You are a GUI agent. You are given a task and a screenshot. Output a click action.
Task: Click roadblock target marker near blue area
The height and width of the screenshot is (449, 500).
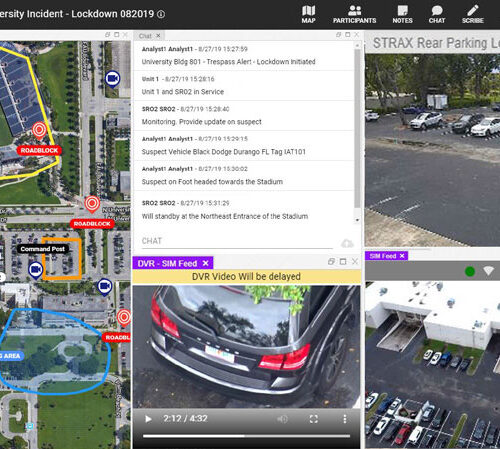pyautogui.click(x=124, y=317)
